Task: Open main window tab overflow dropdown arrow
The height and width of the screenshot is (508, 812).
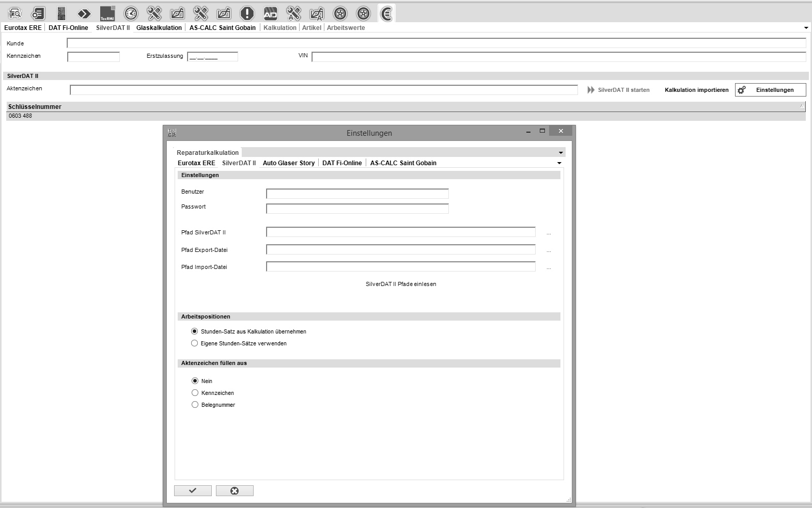Action: (806, 28)
